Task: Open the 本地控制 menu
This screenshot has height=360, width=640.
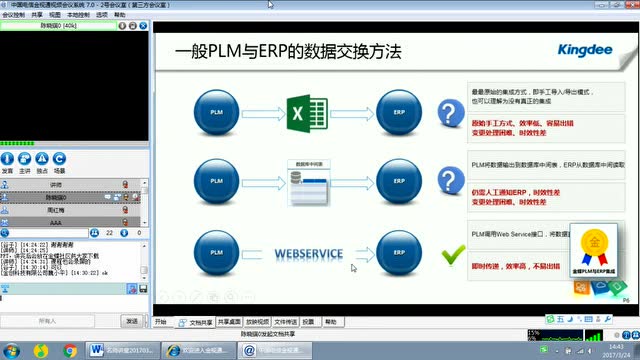Action: click(x=78, y=15)
